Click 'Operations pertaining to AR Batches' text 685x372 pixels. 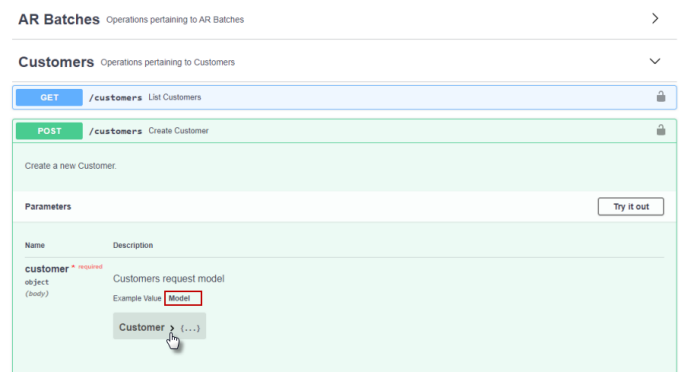pos(175,20)
